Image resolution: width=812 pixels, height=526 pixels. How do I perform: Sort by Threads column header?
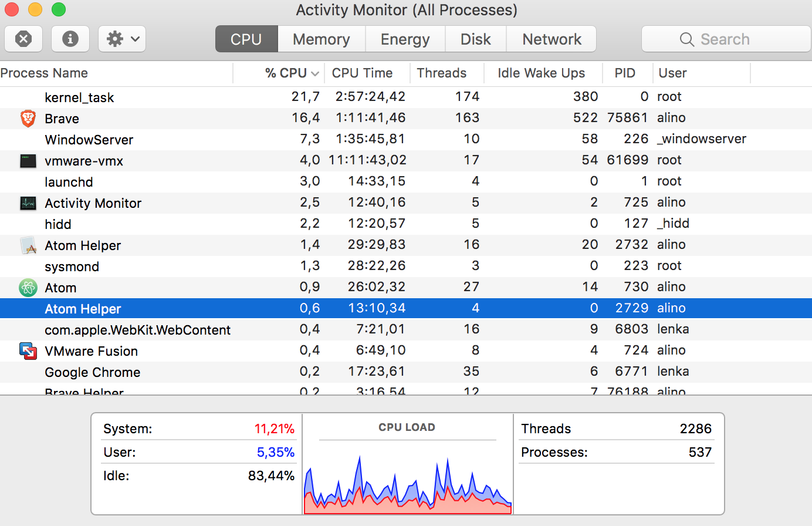click(446, 73)
